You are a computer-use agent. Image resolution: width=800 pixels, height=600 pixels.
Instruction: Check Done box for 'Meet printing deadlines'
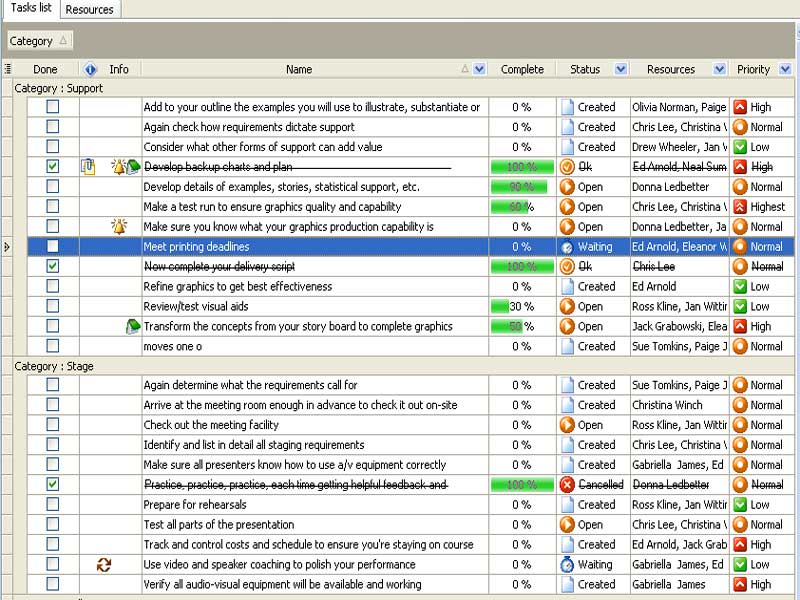tap(53, 247)
